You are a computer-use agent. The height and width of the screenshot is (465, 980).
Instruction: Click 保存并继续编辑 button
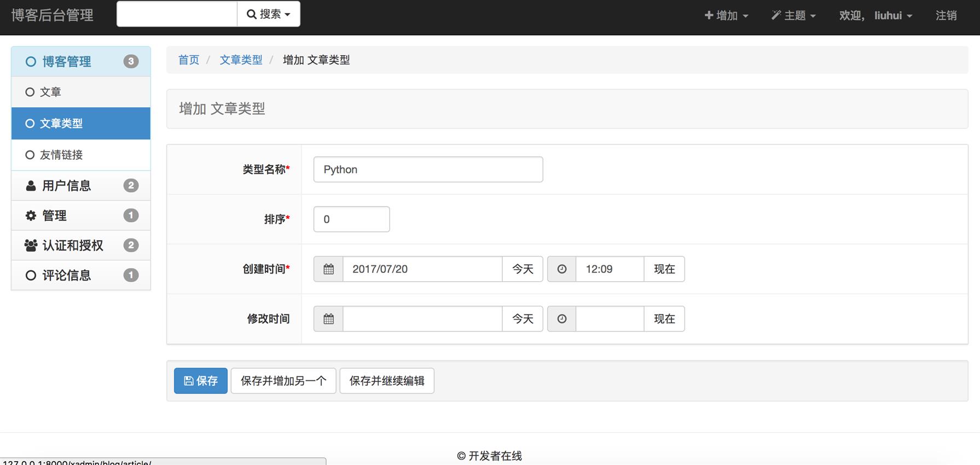[386, 381]
